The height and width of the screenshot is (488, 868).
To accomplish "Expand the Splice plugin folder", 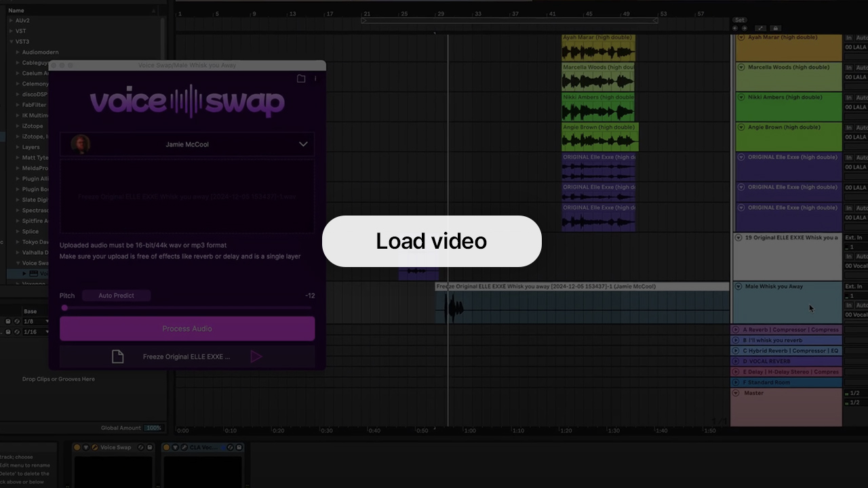I will point(18,231).
